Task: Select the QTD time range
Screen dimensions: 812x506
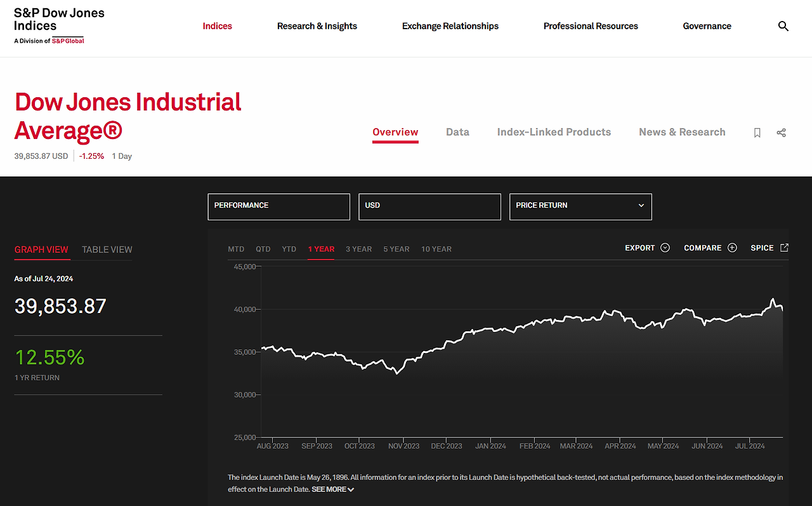Action: 263,249
